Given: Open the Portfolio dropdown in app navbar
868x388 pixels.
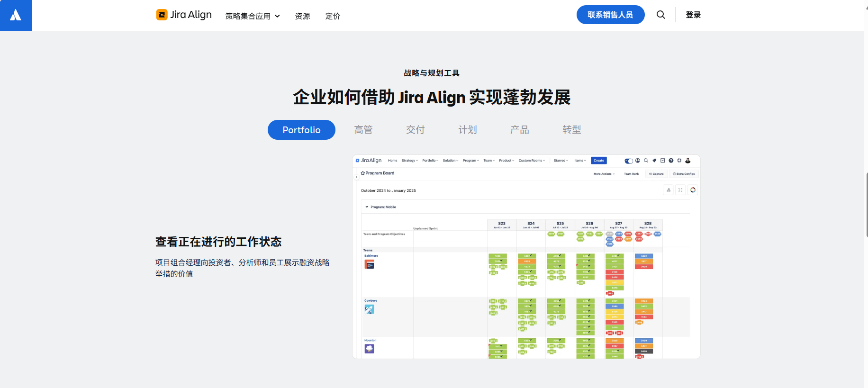Looking at the screenshot, I should [430, 161].
